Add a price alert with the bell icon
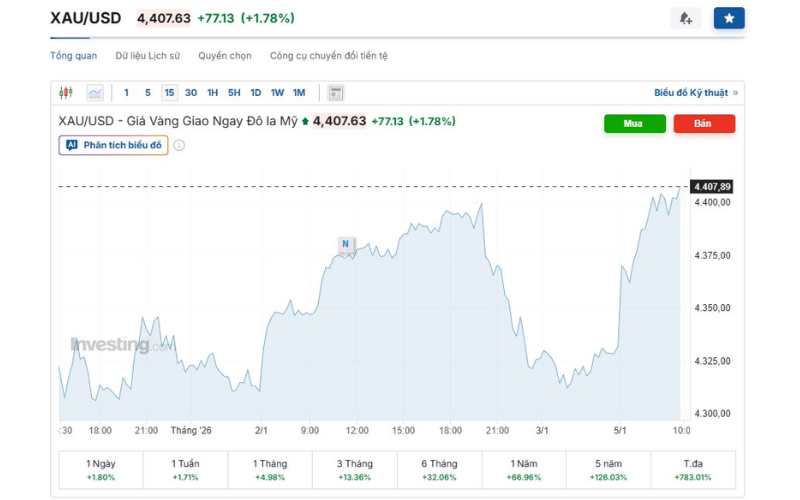The image size is (800, 500). (x=686, y=18)
